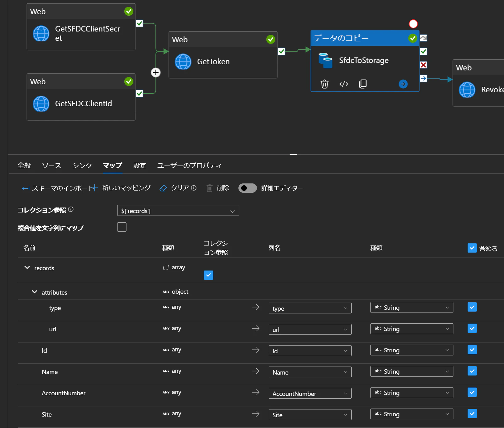Switch to the シンク tab
The height and width of the screenshot is (428, 504).
82,166
